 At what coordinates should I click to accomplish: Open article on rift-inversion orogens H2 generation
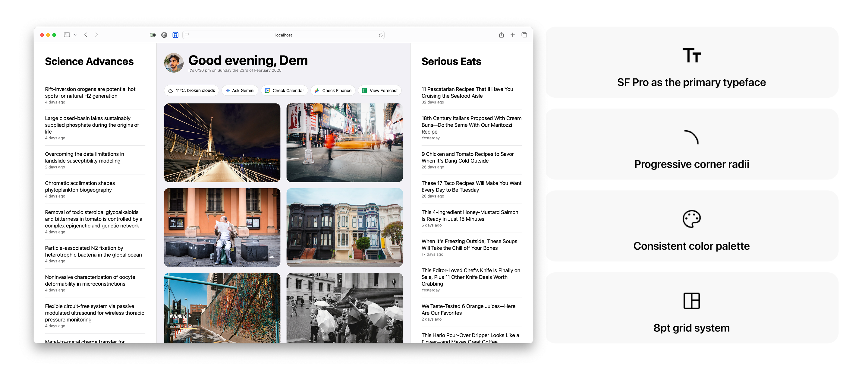click(95, 95)
